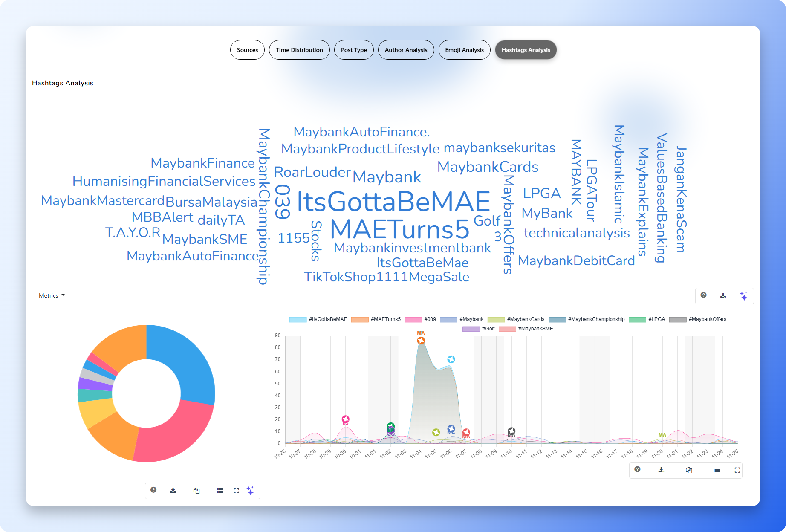
Task: Click T.A.Y.O.R in the word cloud
Action: pyautogui.click(x=133, y=232)
